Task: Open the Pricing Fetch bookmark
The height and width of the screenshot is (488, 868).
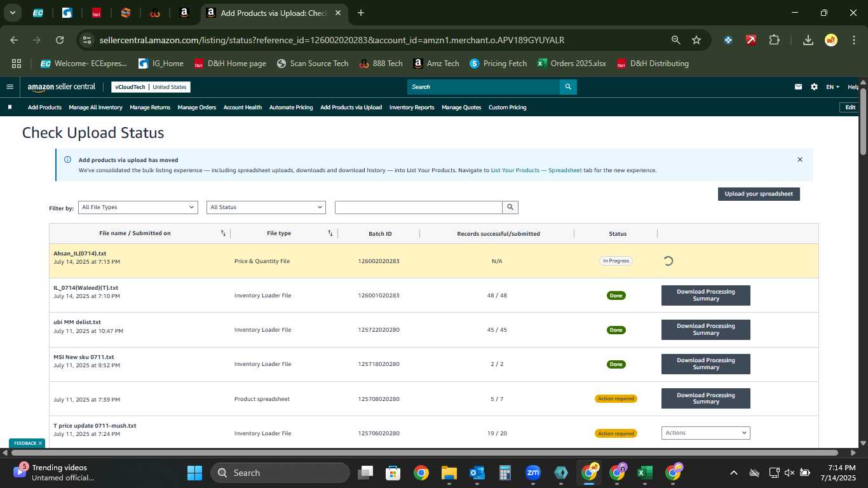Action: tap(498, 64)
